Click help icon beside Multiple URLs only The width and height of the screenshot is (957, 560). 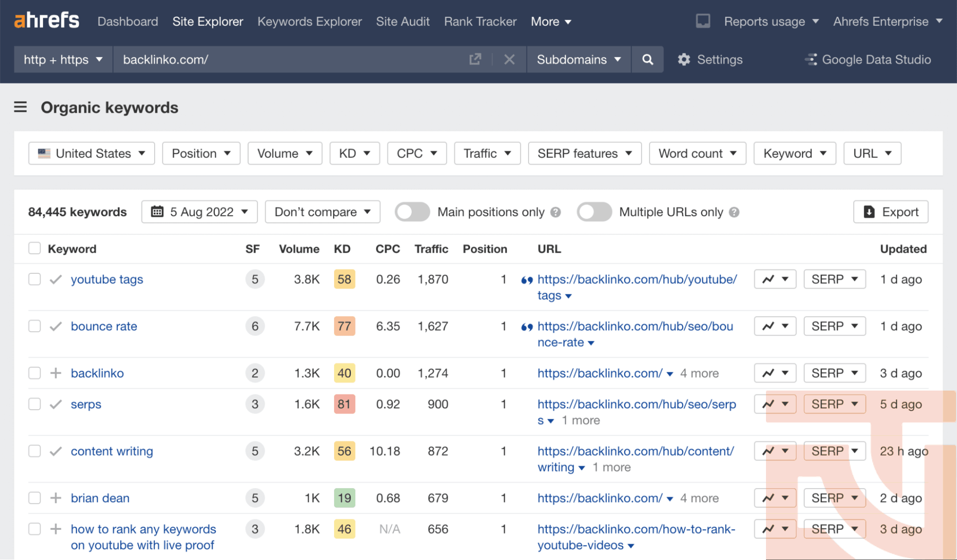click(x=734, y=212)
